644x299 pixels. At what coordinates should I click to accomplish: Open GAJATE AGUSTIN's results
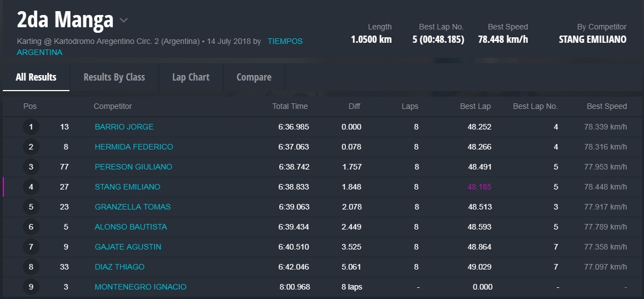[x=128, y=247]
